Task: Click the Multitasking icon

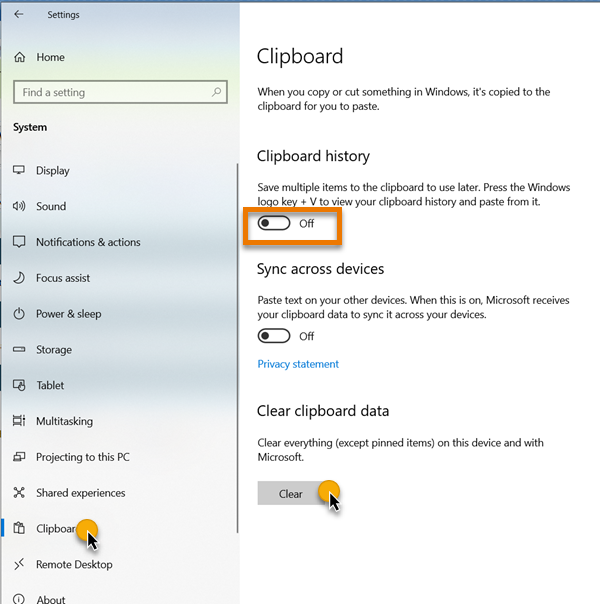Action: (x=19, y=421)
